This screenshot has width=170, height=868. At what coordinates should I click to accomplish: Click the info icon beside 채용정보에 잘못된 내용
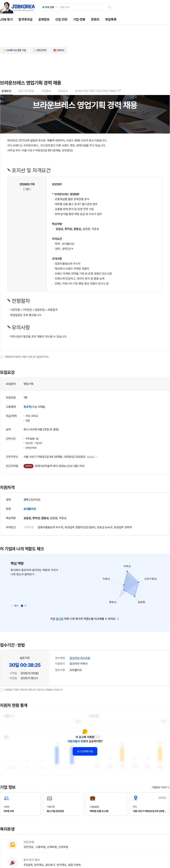coord(2,357)
